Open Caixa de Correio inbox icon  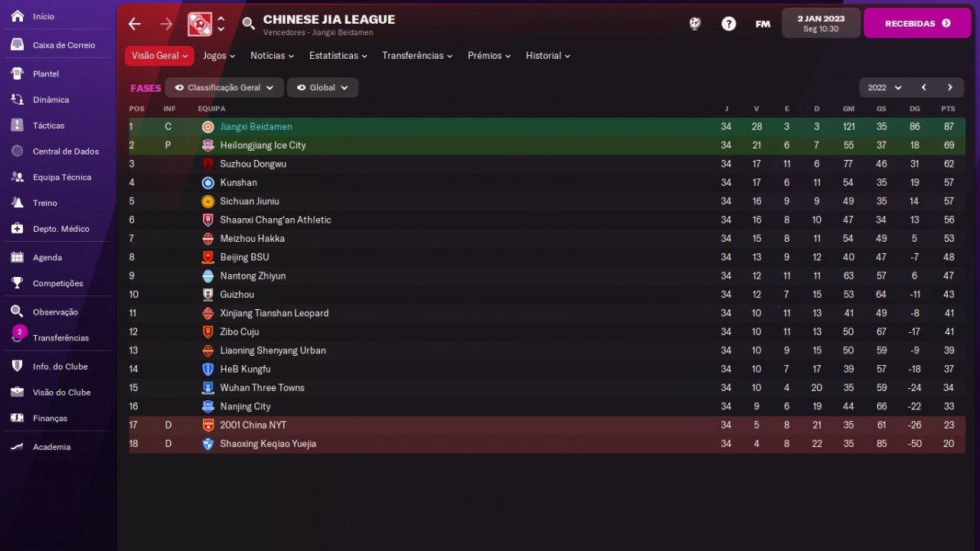(x=17, y=45)
